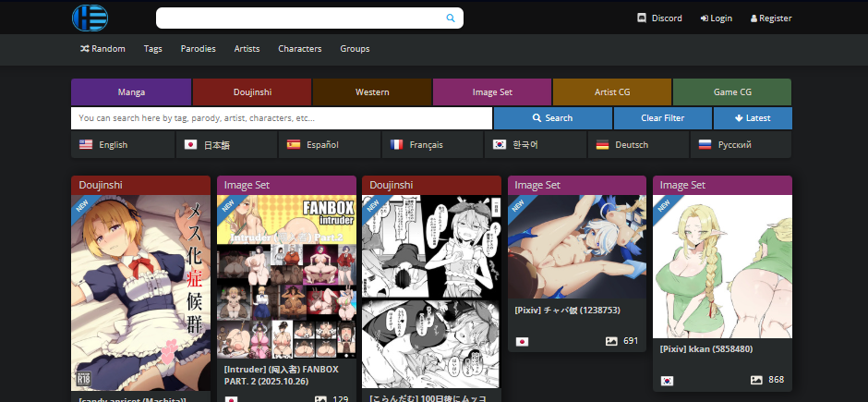Click the shuffle icon beside Random
The width and height of the screenshot is (868, 402).
pos(85,49)
